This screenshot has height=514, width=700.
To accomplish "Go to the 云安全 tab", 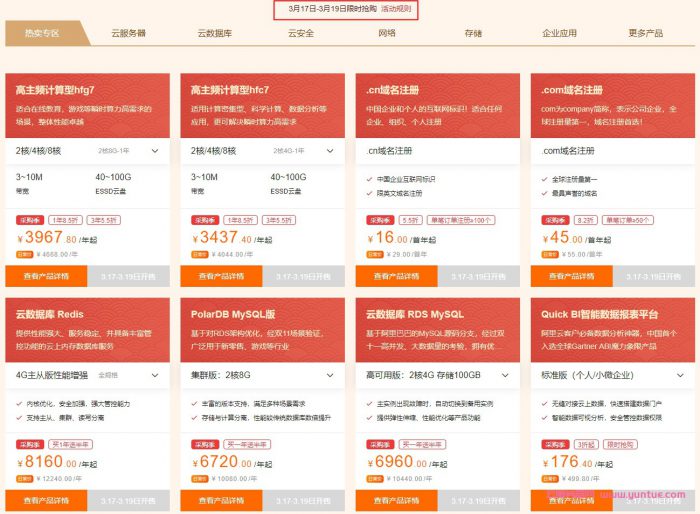I will (x=301, y=33).
